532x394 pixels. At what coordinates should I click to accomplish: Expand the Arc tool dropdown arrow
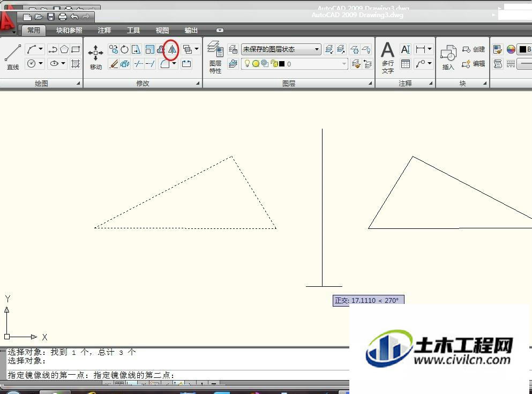pos(41,49)
